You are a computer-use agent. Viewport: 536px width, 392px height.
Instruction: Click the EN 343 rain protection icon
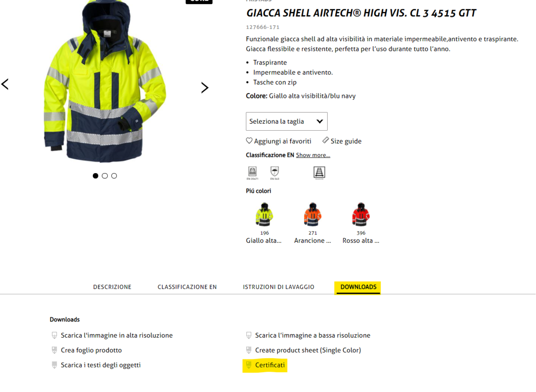coord(274,173)
